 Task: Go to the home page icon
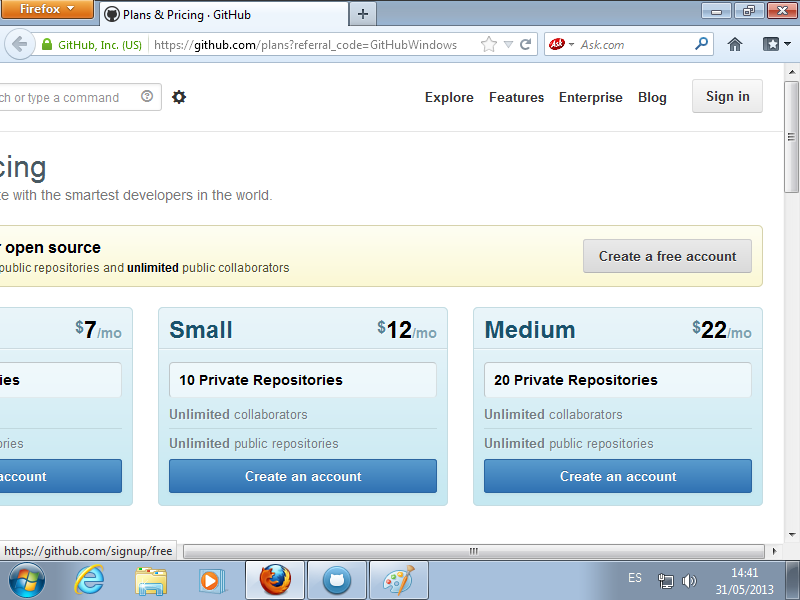(735, 44)
